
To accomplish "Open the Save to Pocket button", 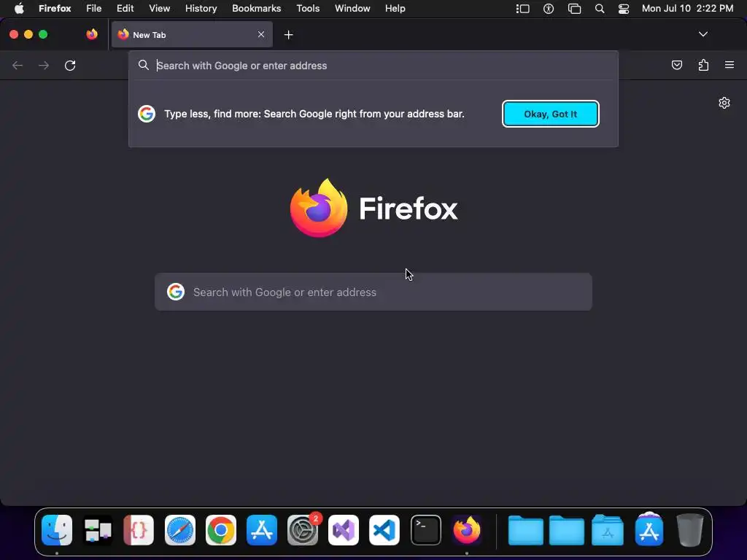I will tap(676, 65).
